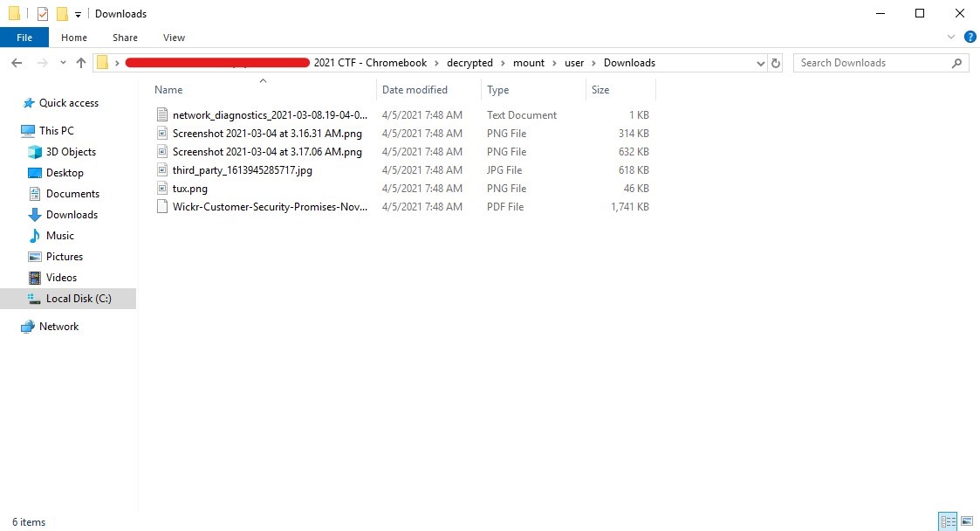Expand the ribbon using the chevron
Viewport: 980px width, 531px height.
pos(952,38)
